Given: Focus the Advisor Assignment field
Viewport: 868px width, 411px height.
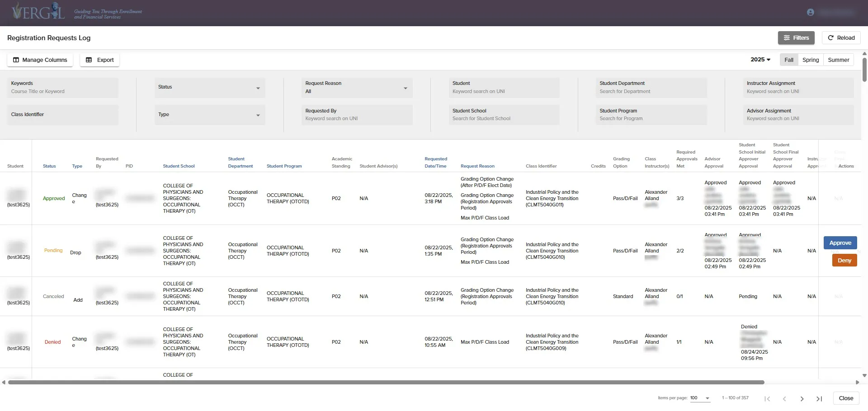Looking at the screenshot, I should click(798, 115).
